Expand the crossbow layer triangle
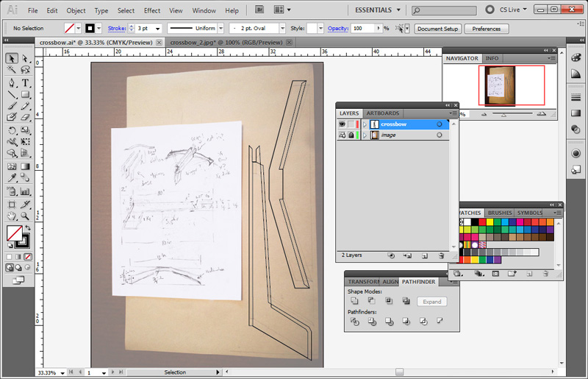Viewport: 588px width, 379px height. [365, 124]
